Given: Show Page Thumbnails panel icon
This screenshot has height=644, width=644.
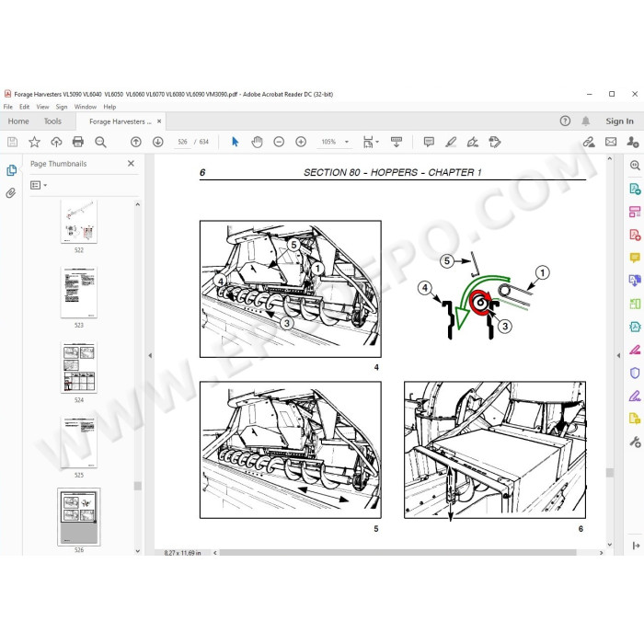Looking at the screenshot, I should [11, 170].
